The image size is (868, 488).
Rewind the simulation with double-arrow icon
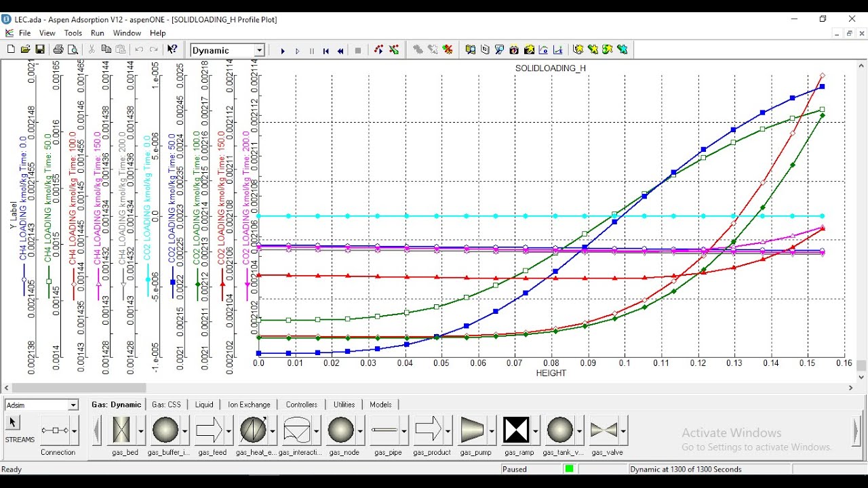click(340, 51)
